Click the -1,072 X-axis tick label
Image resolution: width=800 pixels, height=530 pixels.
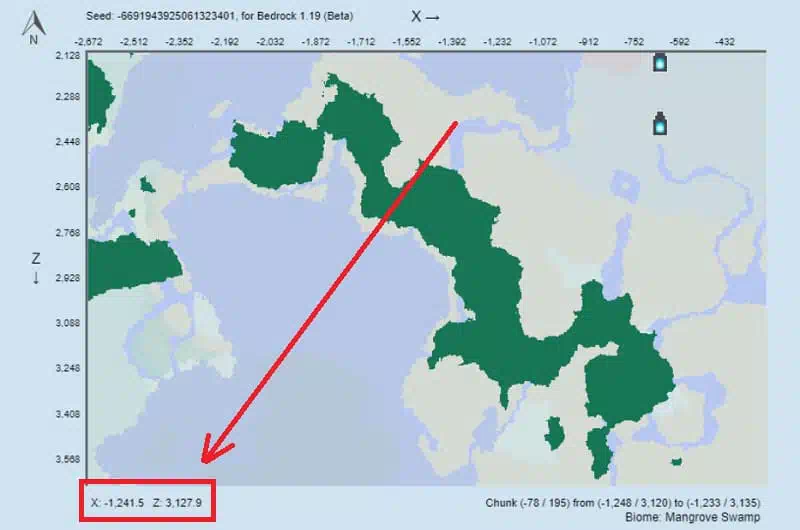click(542, 42)
